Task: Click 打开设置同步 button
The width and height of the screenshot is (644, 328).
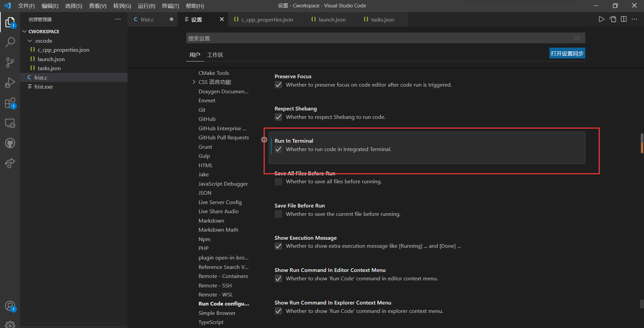Action: (x=567, y=53)
